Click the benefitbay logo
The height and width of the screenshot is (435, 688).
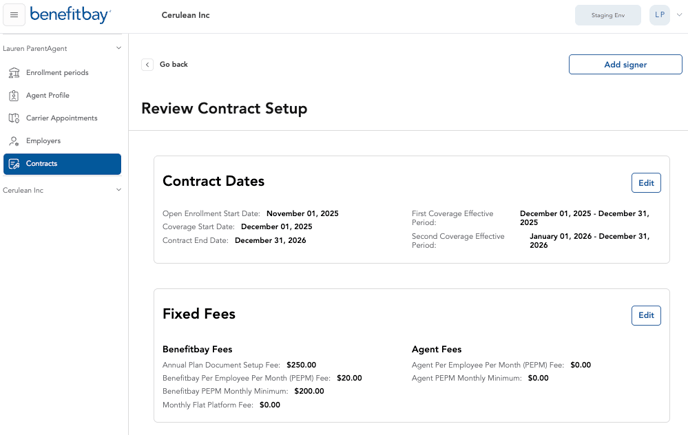(70, 15)
